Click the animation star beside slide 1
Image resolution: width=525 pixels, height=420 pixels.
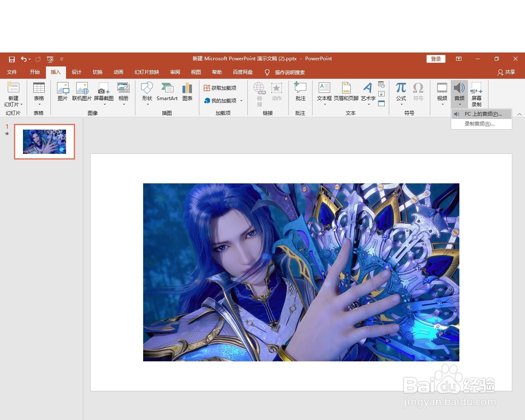click(7, 134)
